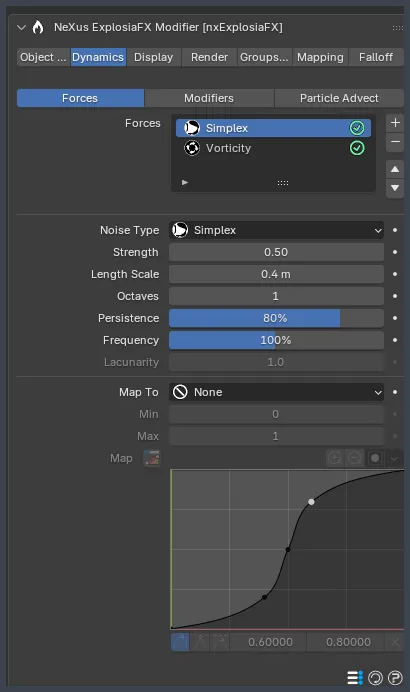Screen dimensions: 410x692
Task: Select the Simplex force in the list
Action: point(273,128)
